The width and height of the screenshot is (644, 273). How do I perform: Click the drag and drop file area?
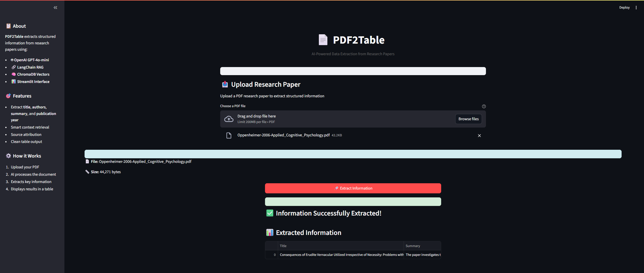pos(340,119)
